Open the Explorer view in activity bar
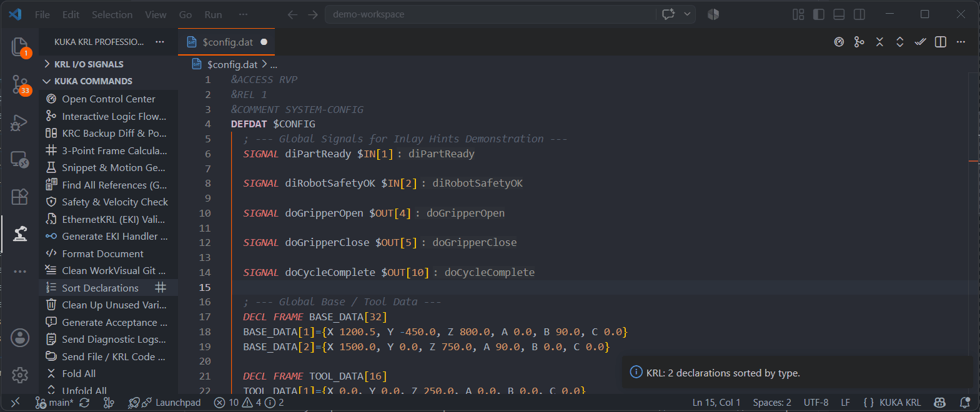The width and height of the screenshot is (980, 412). (20, 47)
